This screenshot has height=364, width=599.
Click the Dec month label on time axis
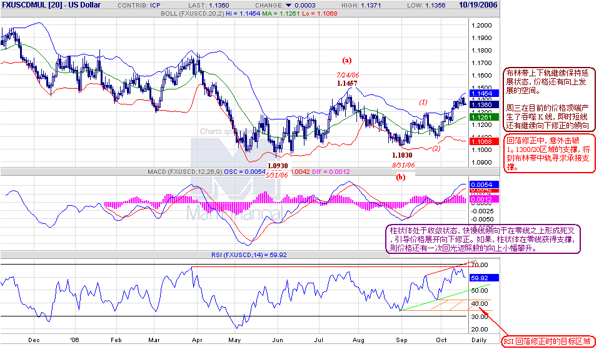tap(34, 340)
